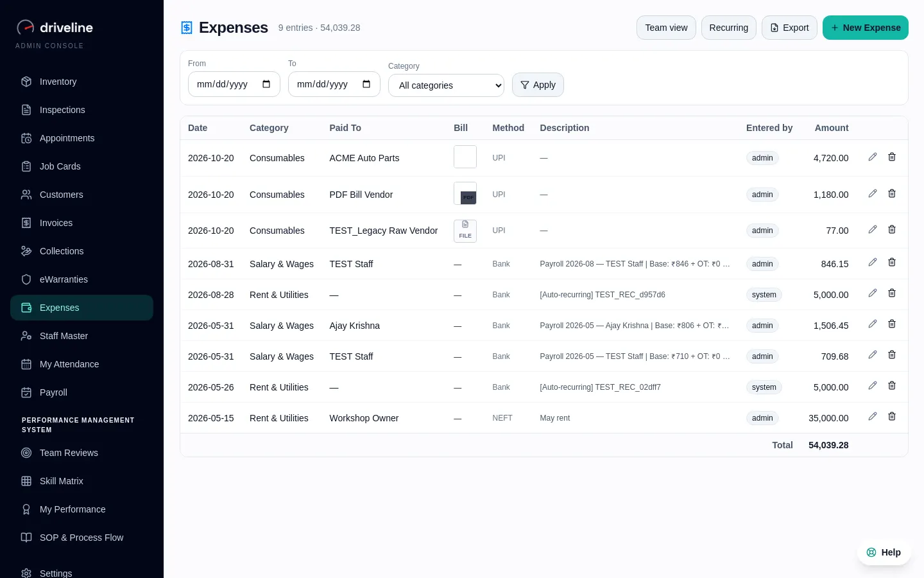The height and width of the screenshot is (578, 924).
Task: Go to Inventory in the sidebar
Action: (x=81, y=82)
